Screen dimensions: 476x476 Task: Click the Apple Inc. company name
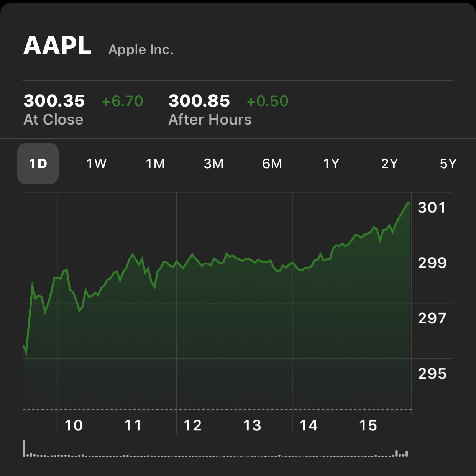coord(141,49)
